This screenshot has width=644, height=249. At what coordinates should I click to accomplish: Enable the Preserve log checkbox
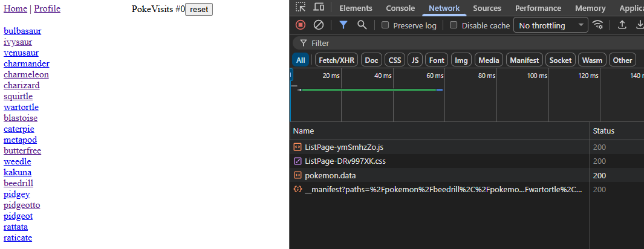[x=385, y=25]
